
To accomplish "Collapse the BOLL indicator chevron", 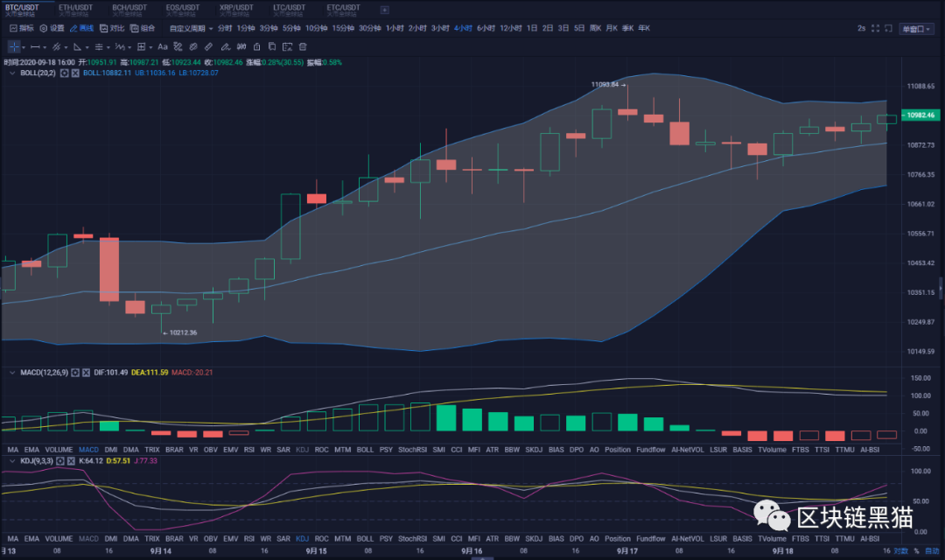I will [12, 73].
